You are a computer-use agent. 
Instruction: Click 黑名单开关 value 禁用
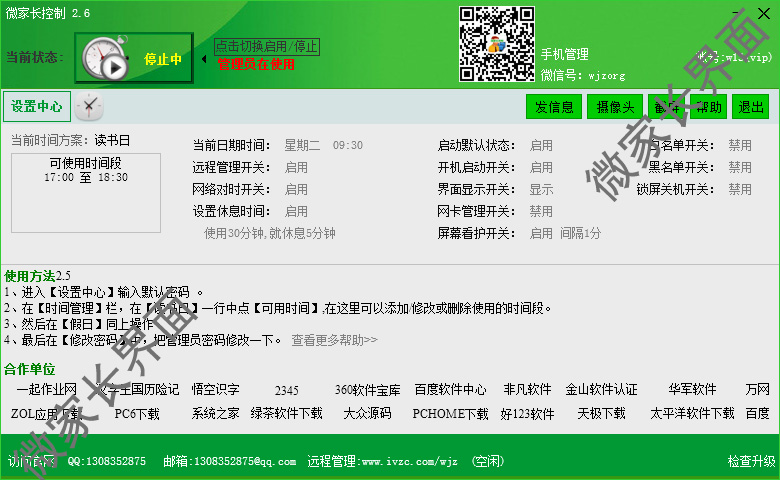click(x=740, y=168)
